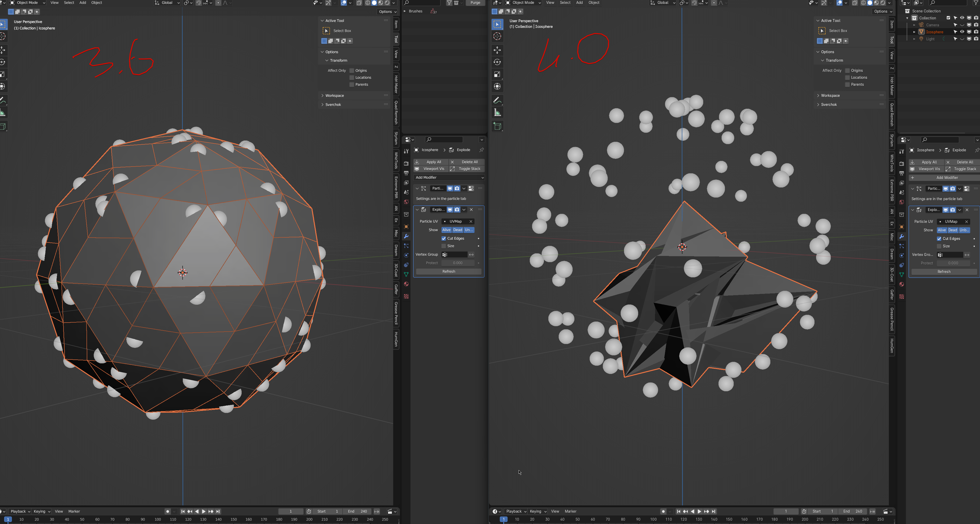Screen dimensions: 980x524
Task: Open Particle properties tab in 4.0 window
Action: point(902,246)
